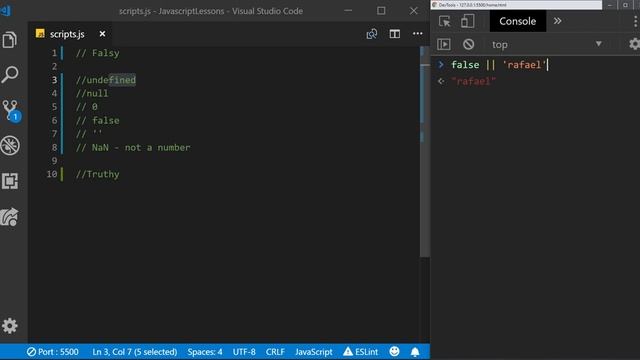Click line 6 comment // false
The width and height of the screenshot is (640, 360).
(98, 120)
